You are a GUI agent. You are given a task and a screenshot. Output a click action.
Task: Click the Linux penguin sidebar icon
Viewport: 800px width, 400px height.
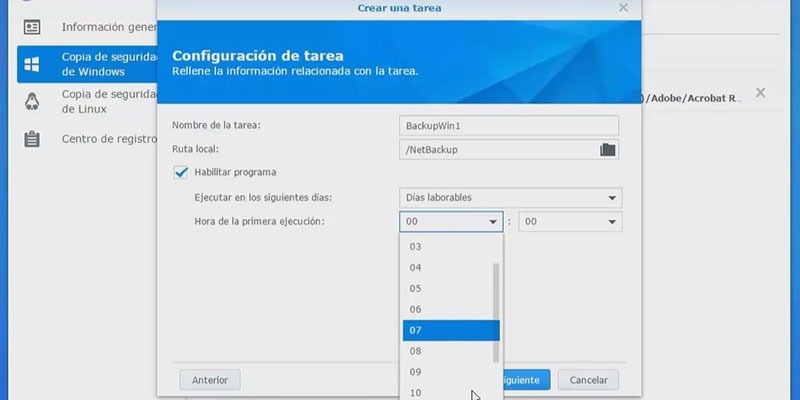click(x=32, y=101)
